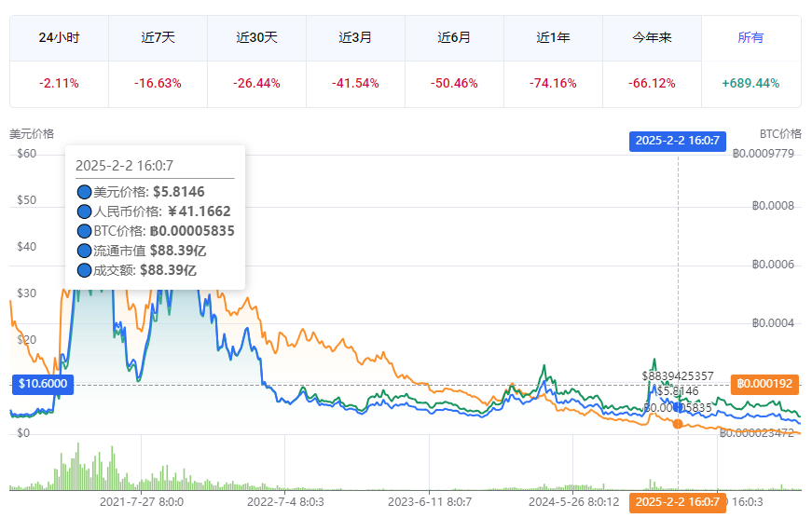Select the 近6月 tab
The height and width of the screenshot is (518, 812).
pos(454,38)
